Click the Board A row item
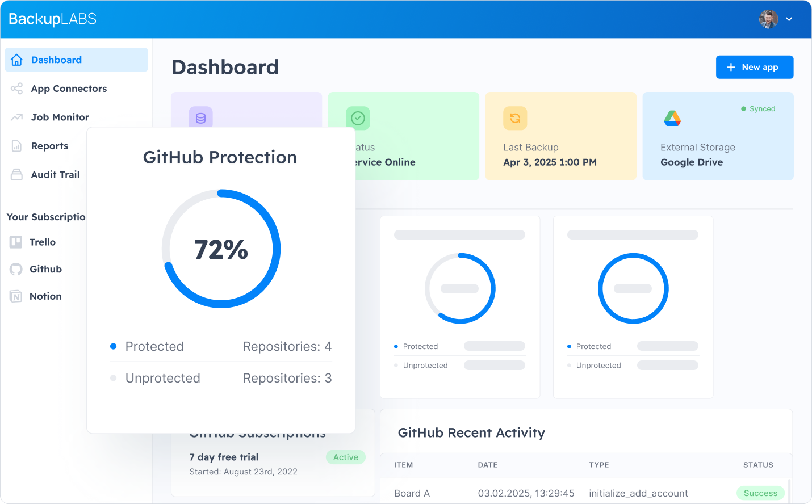 point(412,493)
